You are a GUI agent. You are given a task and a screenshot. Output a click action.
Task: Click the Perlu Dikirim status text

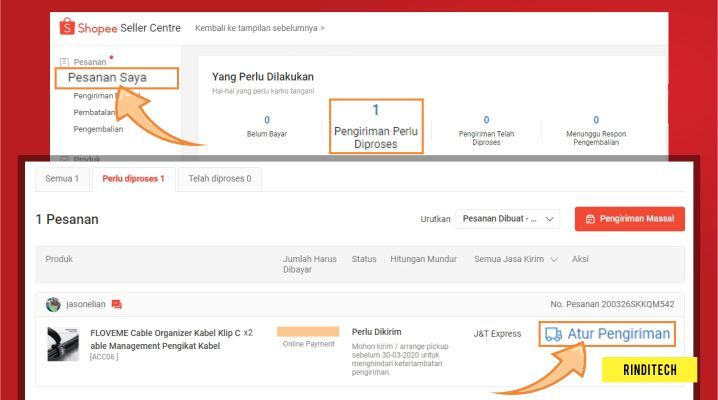click(x=376, y=332)
